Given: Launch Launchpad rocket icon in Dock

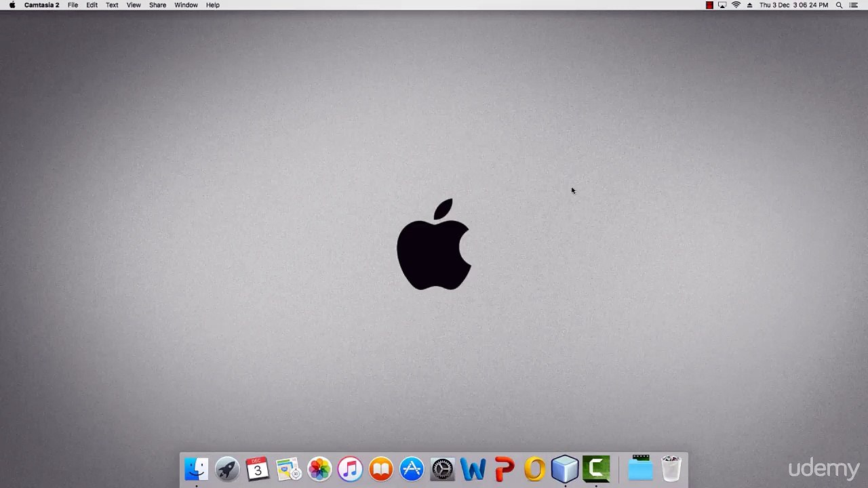Looking at the screenshot, I should 227,469.
